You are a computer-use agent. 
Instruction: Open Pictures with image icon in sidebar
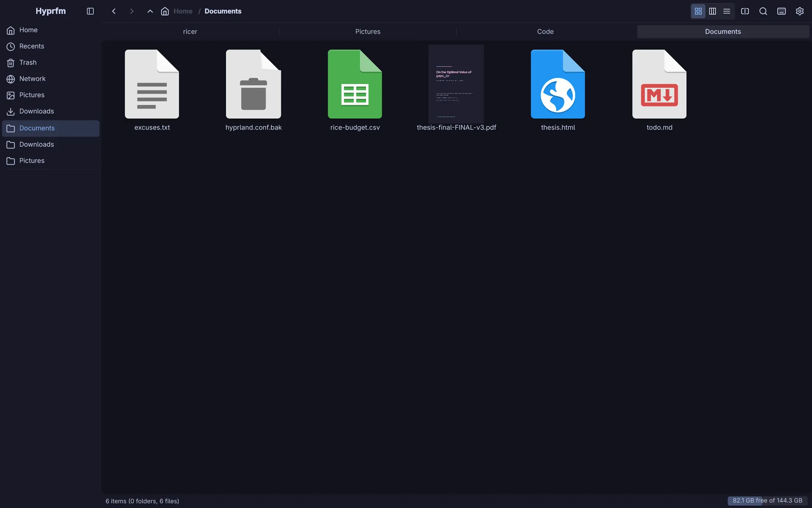(51, 95)
